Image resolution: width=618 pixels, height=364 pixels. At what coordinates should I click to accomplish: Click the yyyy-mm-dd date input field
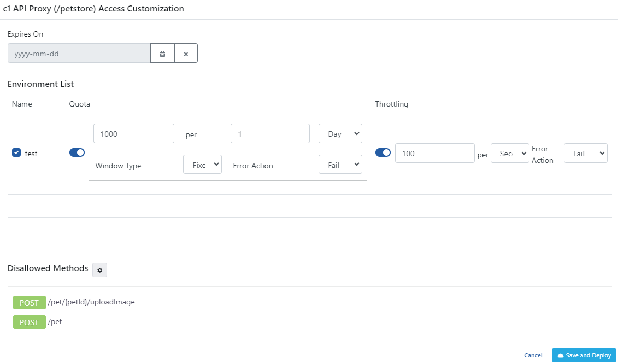[78, 53]
